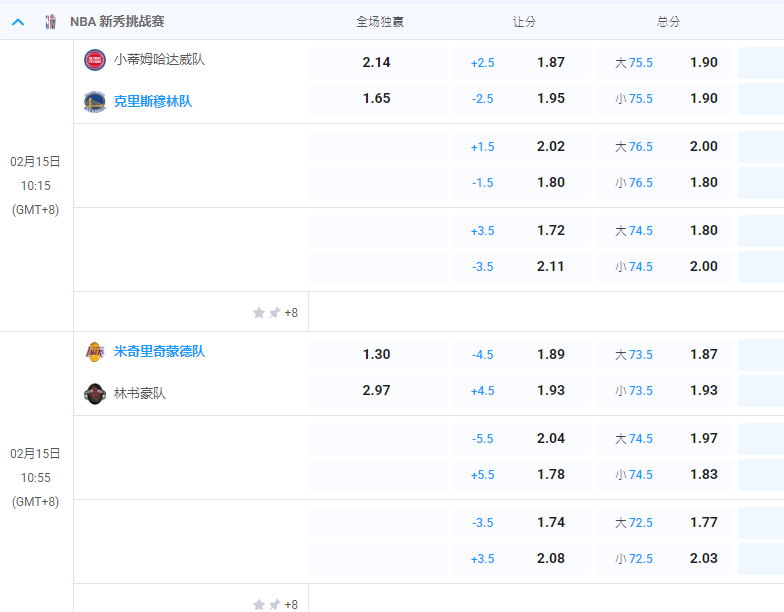Pick handicap -4.5 at 1.89
The image size is (784, 612).
[x=522, y=354]
